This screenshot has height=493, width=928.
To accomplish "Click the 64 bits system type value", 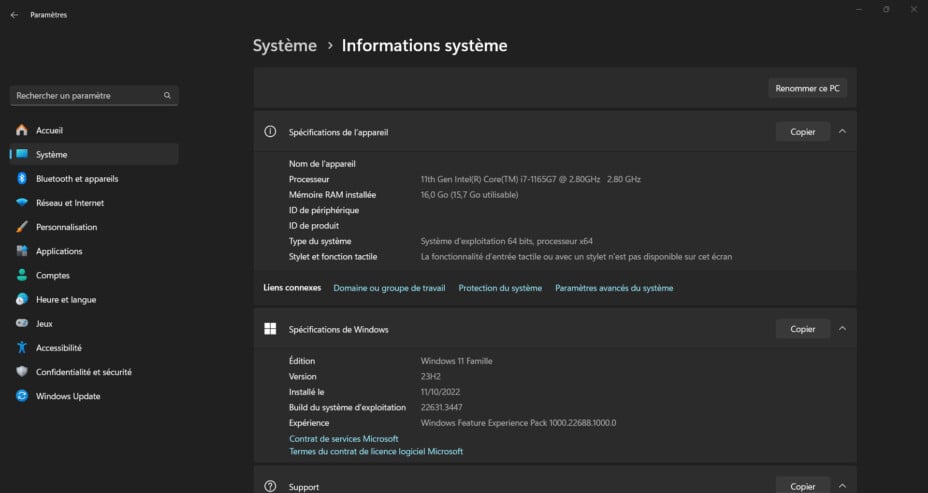I will point(507,241).
